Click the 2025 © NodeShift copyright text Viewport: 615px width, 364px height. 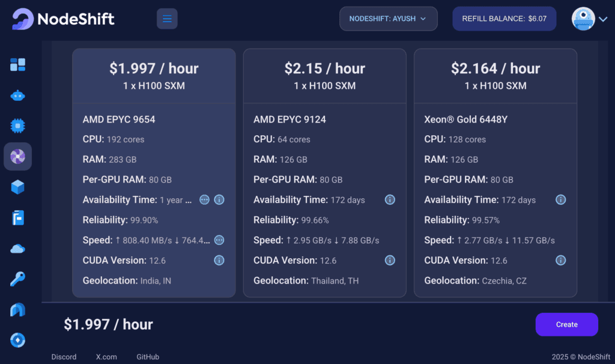click(581, 357)
